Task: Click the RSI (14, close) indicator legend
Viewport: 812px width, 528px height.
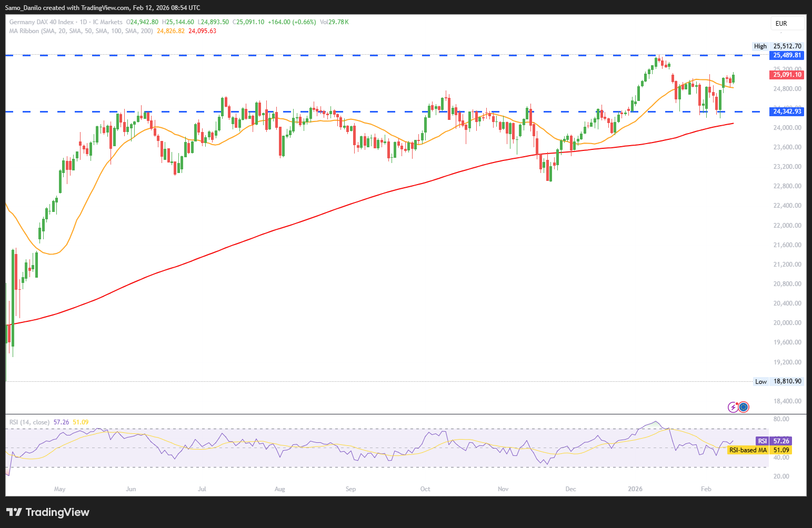Action: [29, 422]
